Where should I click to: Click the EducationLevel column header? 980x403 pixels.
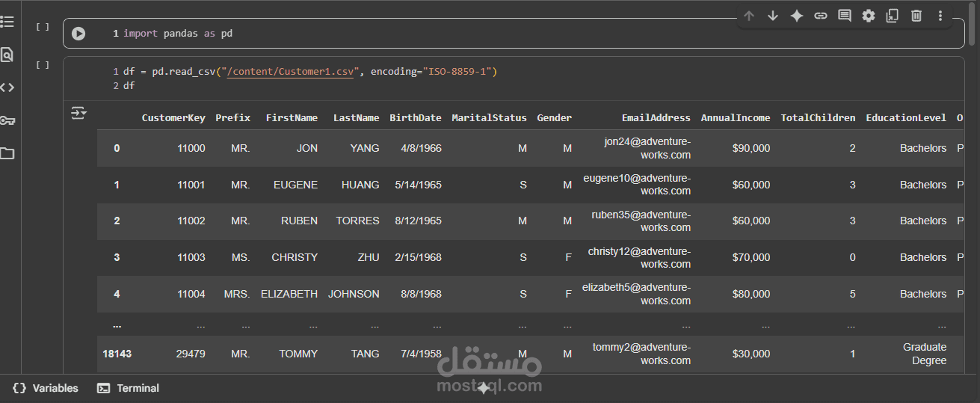pyautogui.click(x=906, y=118)
